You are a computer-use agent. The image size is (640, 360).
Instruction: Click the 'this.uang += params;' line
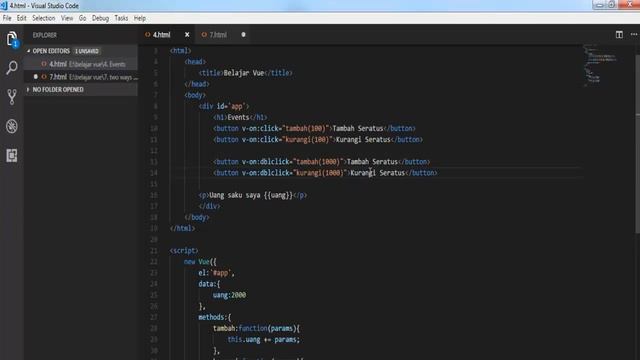click(264, 340)
